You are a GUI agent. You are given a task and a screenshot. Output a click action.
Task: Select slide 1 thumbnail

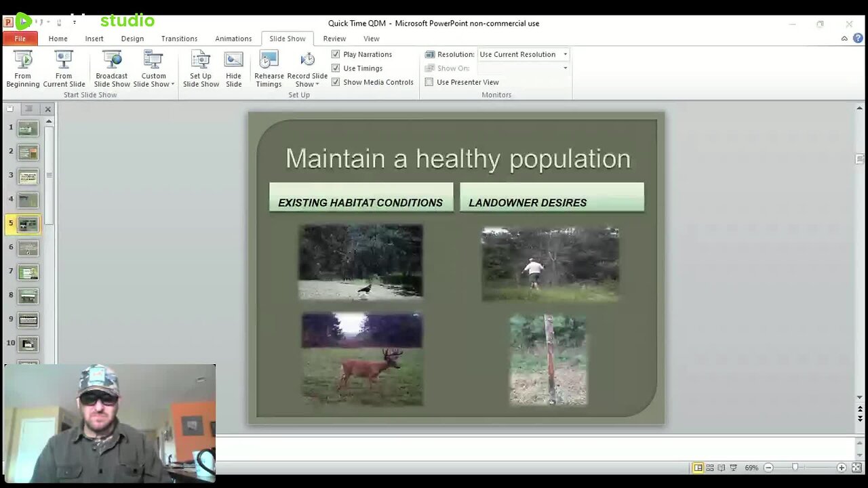click(x=28, y=128)
